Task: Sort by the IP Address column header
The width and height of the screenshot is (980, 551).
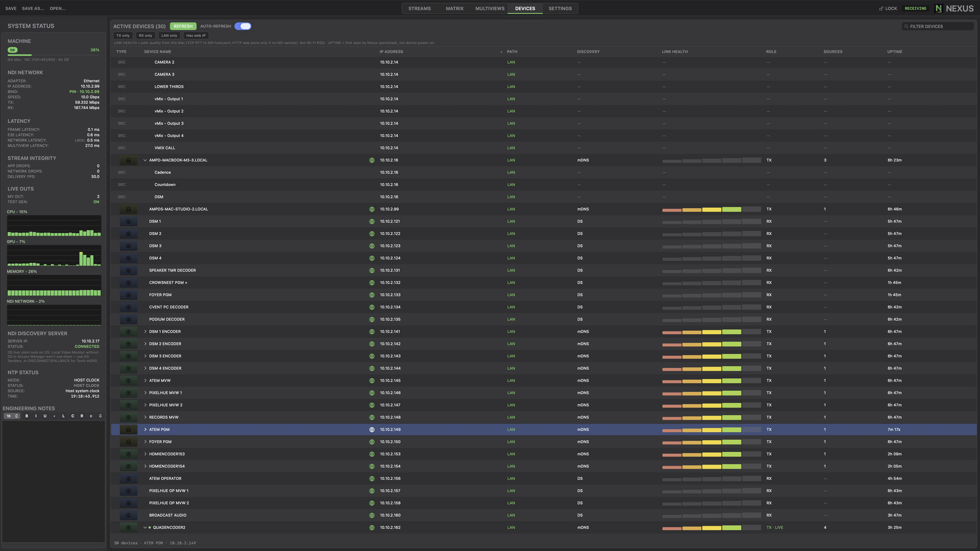Action: coord(391,52)
